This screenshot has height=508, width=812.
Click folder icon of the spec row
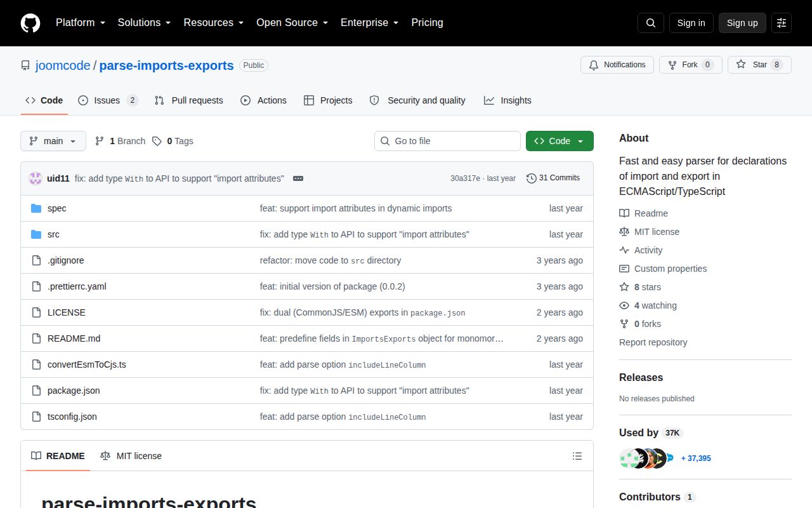coord(36,208)
